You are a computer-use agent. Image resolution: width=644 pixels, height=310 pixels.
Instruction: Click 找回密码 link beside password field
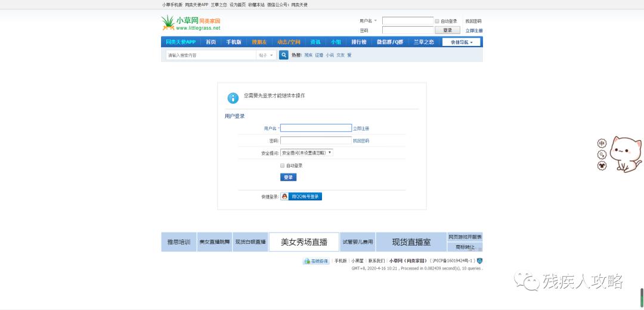361,141
